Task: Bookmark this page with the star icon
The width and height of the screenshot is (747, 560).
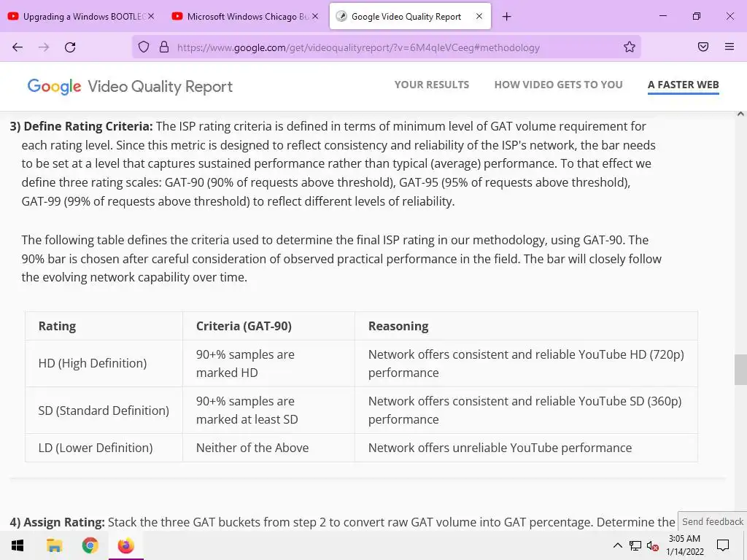Action: [x=630, y=47]
